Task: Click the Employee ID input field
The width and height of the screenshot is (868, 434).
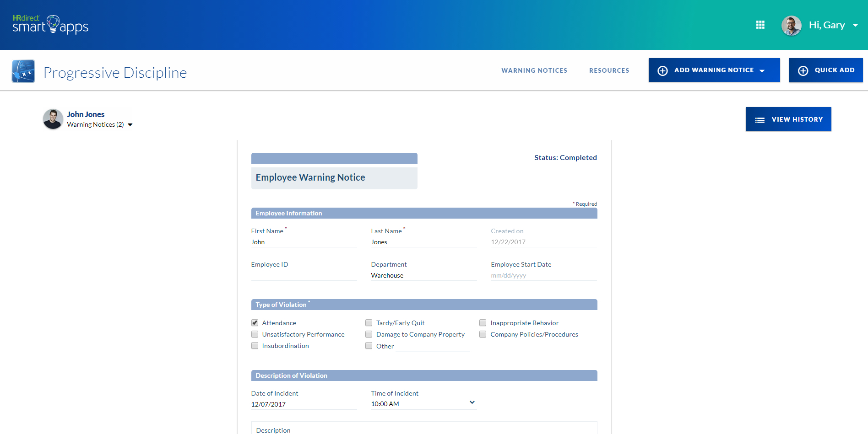Action: (304, 275)
